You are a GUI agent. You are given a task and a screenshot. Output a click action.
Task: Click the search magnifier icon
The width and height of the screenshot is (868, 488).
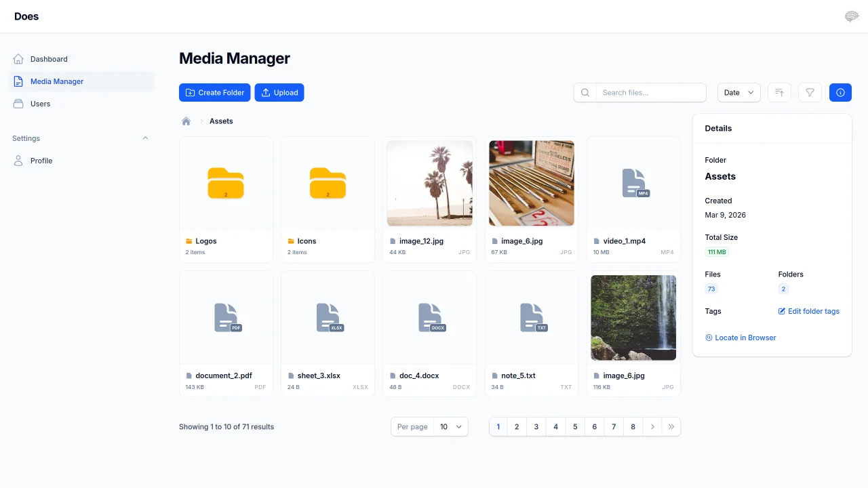[x=585, y=92]
